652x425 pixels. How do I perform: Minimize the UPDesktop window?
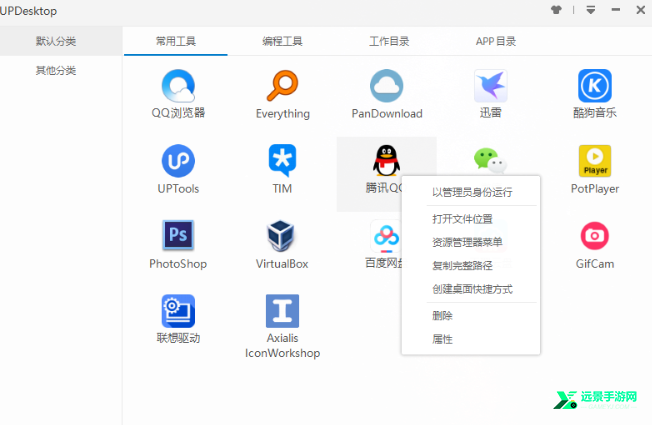(x=616, y=10)
